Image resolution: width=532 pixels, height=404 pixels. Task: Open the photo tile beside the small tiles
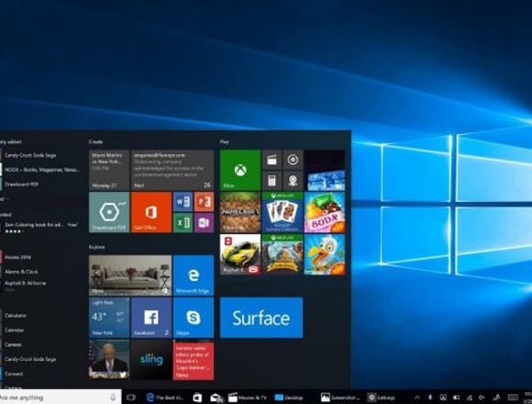[325, 170]
